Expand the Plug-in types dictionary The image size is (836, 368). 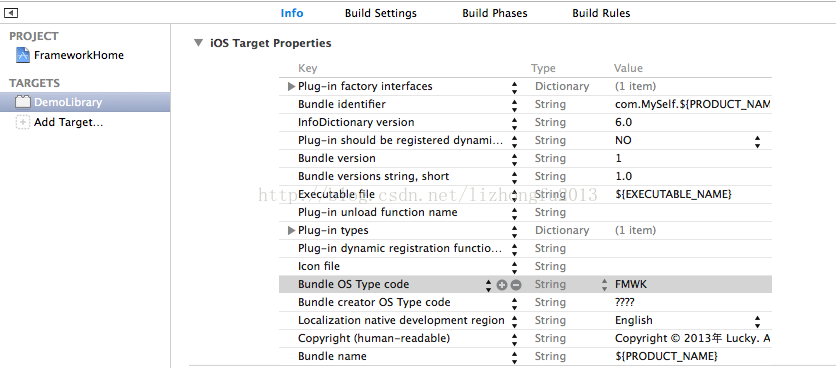tap(291, 230)
